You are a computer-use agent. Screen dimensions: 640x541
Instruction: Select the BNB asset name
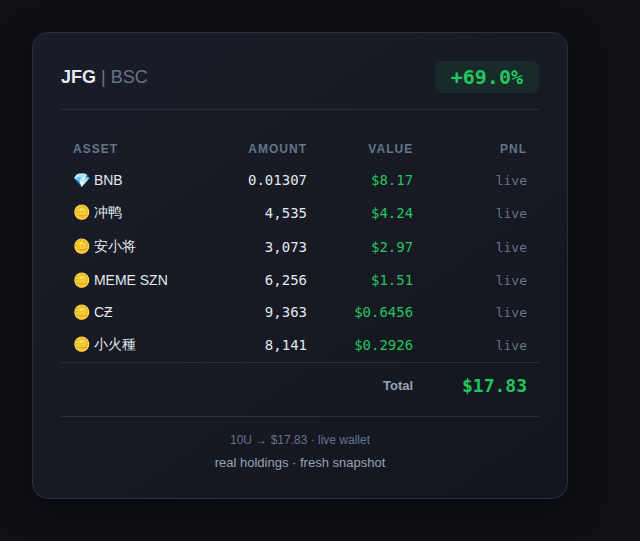pos(108,180)
